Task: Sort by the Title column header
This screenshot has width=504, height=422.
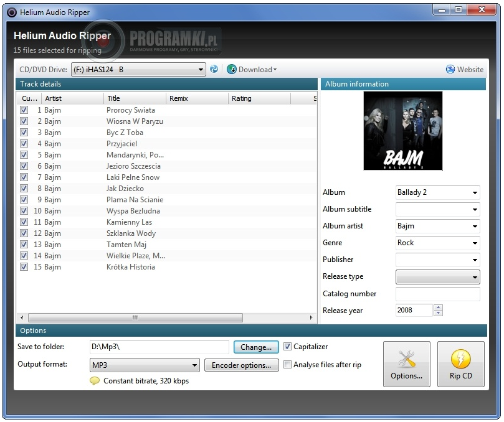Action: click(x=135, y=98)
